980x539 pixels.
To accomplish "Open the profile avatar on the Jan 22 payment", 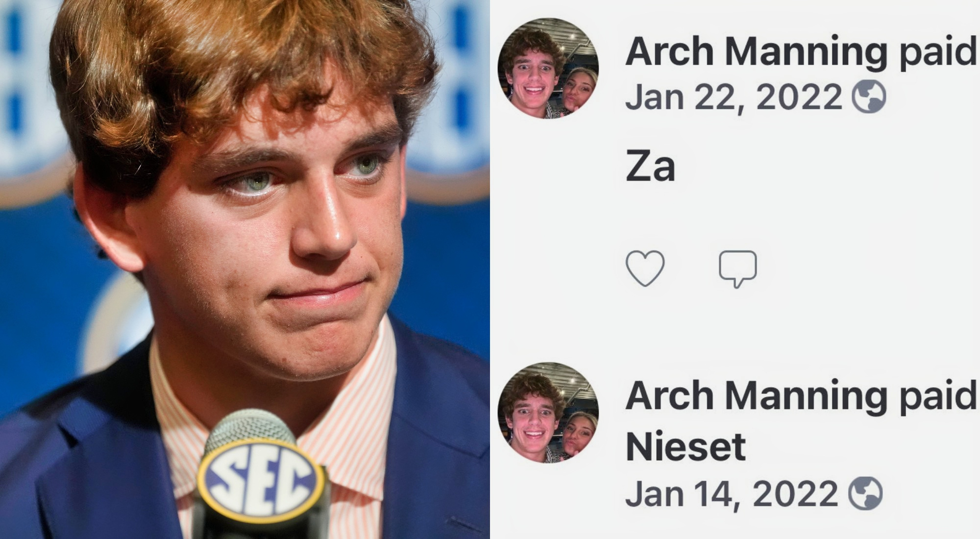I will click(547, 68).
